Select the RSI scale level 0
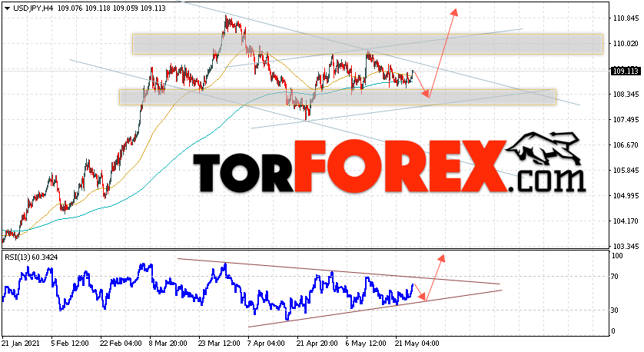The height and width of the screenshot is (352, 644). coord(613,331)
